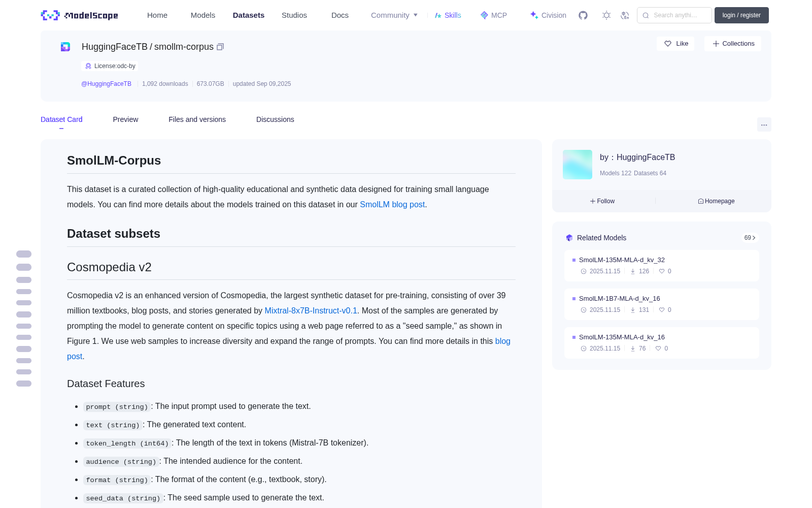Screen dimensions: 812x508
Task: Click the HuggingFaceTB dataset avatar icon
Action: pyautogui.click(x=65, y=47)
